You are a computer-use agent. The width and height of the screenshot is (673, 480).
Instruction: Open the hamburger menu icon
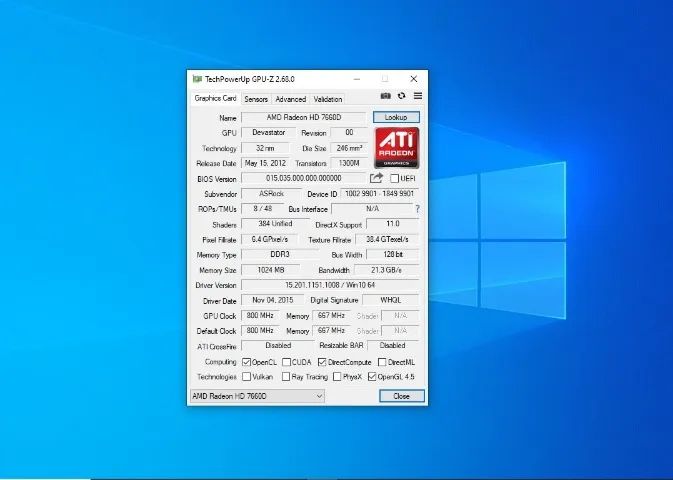pos(418,96)
